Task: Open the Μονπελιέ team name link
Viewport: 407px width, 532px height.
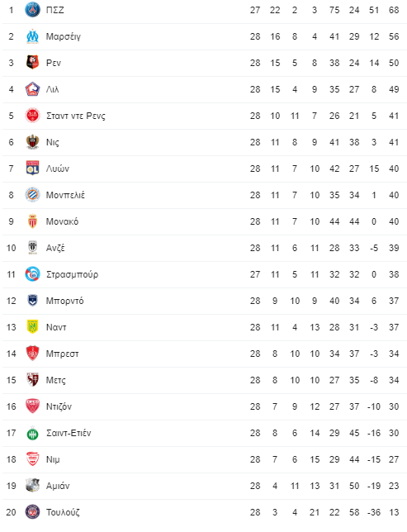Action: 65,195
